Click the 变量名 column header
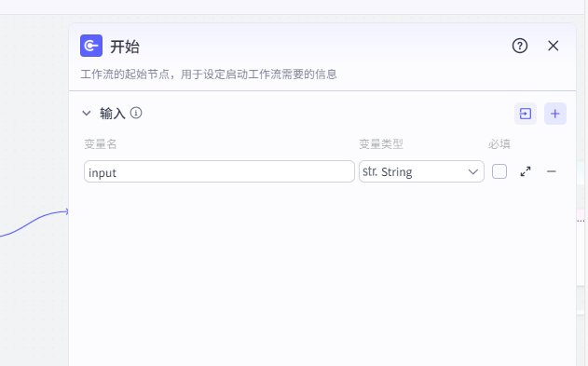Screen dimensions: 588x366 pos(101,143)
